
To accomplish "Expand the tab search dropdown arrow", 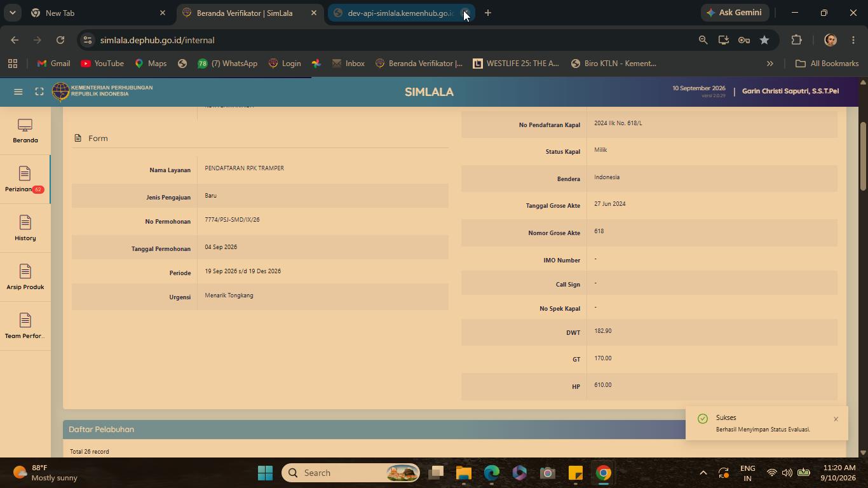I will pos(12,13).
